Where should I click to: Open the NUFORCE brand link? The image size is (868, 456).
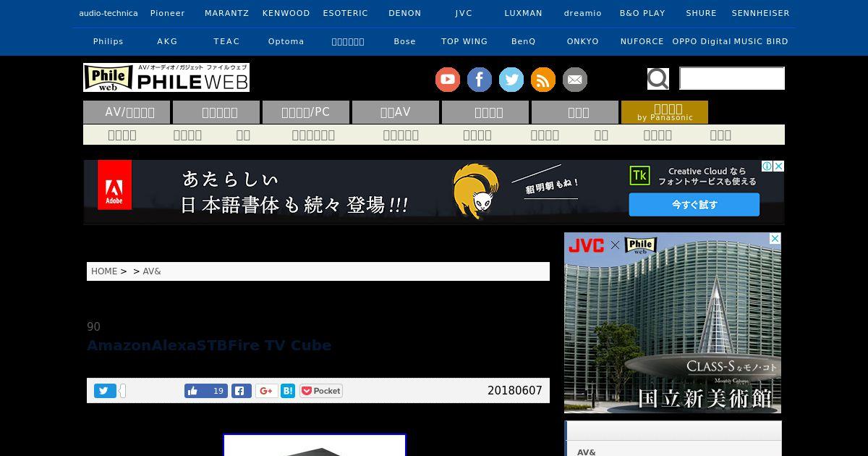tap(642, 41)
